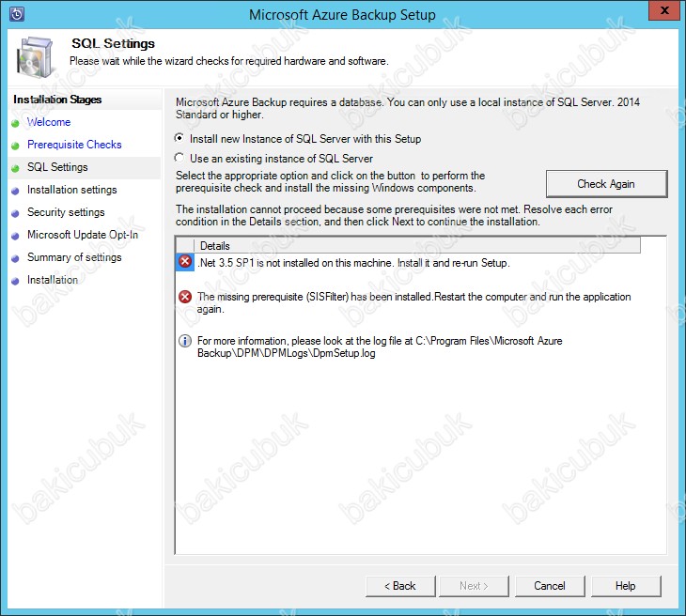Viewport: 686px width, 616px height.
Task: Click blue status dot beside Installation settings
Action: pos(15,191)
